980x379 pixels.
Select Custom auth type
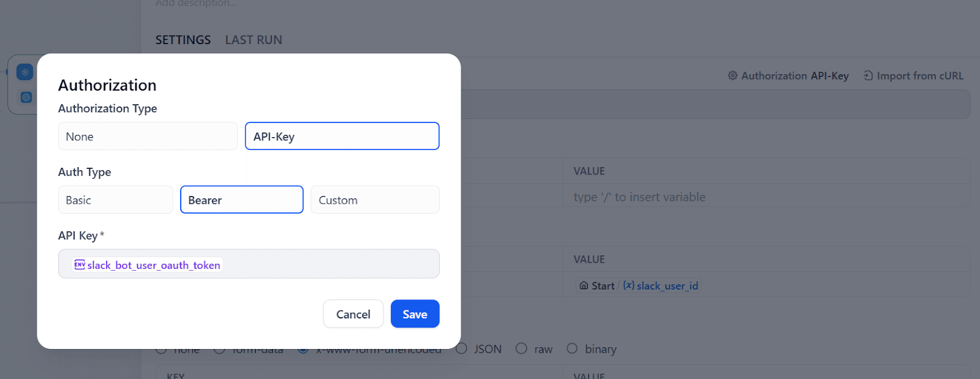tap(375, 200)
